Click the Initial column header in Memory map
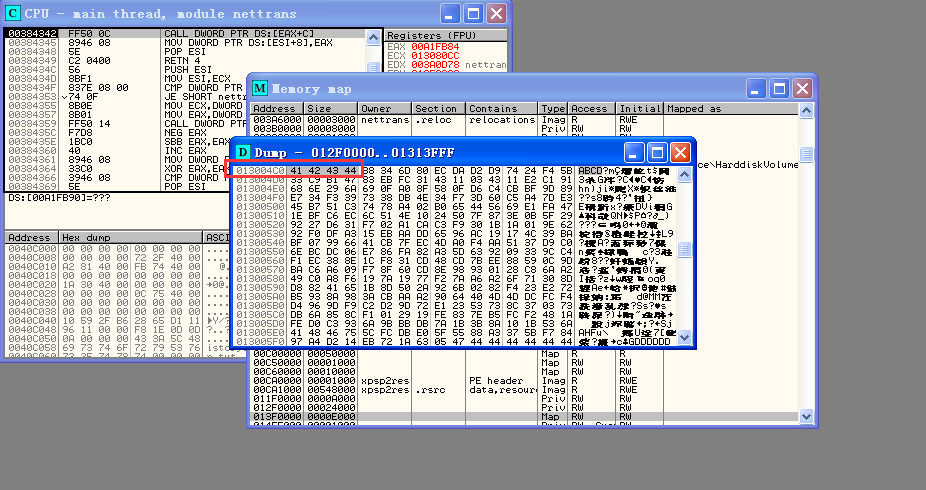This screenshot has height=490, width=926. click(x=640, y=109)
